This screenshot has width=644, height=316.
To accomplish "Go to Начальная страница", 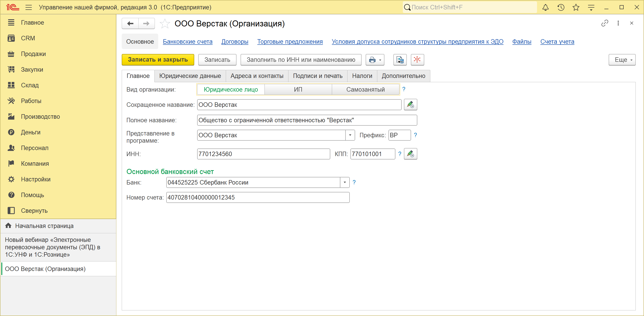I will click(58, 226).
